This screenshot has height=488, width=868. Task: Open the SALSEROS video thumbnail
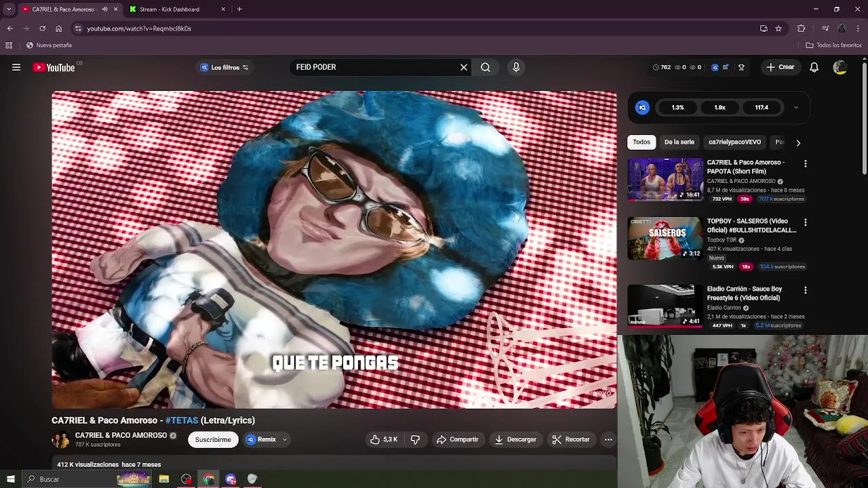(665, 239)
